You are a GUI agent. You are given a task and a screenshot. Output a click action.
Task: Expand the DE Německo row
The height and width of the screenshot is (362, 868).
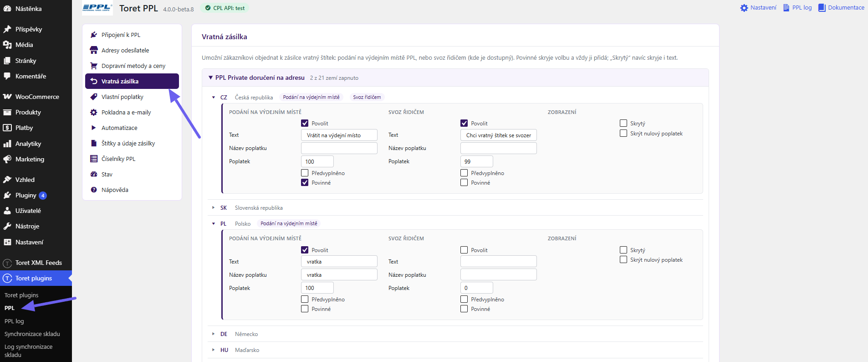(214, 334)
